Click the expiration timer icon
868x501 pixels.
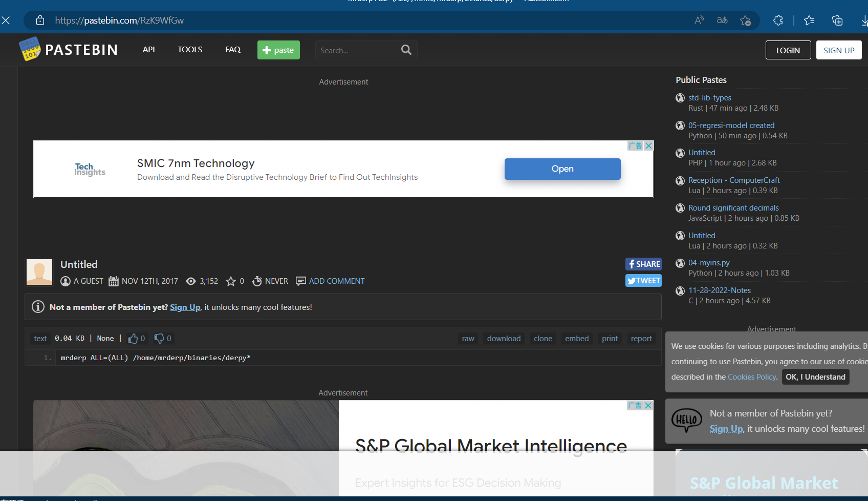(x=257, y=281)
